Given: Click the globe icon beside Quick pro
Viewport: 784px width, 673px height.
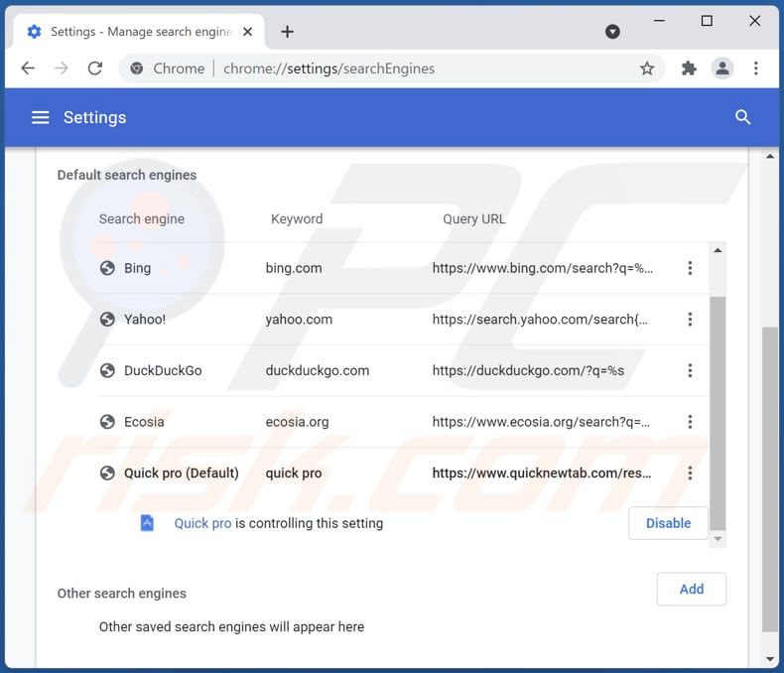Looking at the screenshot, I should pos(107,473).
